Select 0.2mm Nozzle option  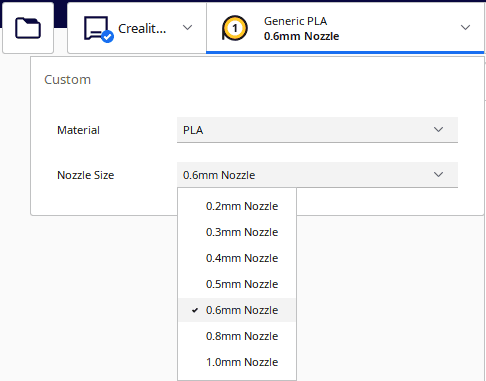[237, 206]
